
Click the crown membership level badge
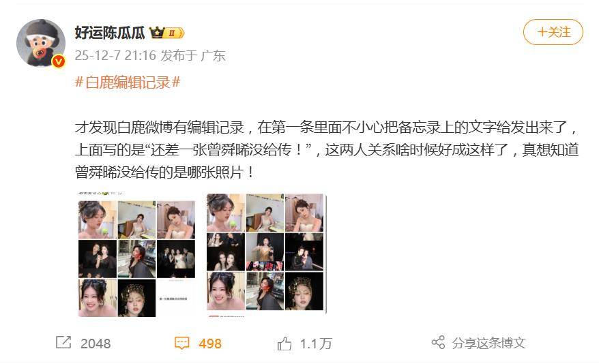click(x=167, y=33)
